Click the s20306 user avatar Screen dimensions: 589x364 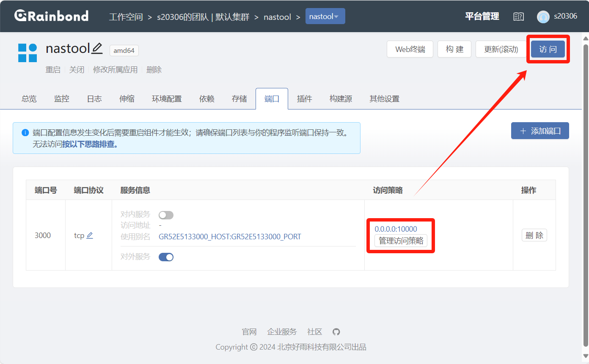[543, 16]
